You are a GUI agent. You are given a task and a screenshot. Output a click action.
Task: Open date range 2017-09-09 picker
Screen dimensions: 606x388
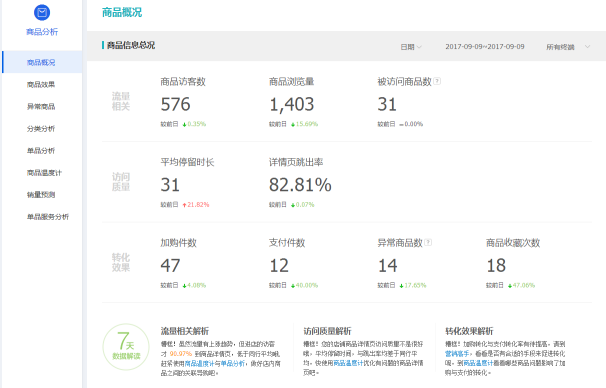485,46
